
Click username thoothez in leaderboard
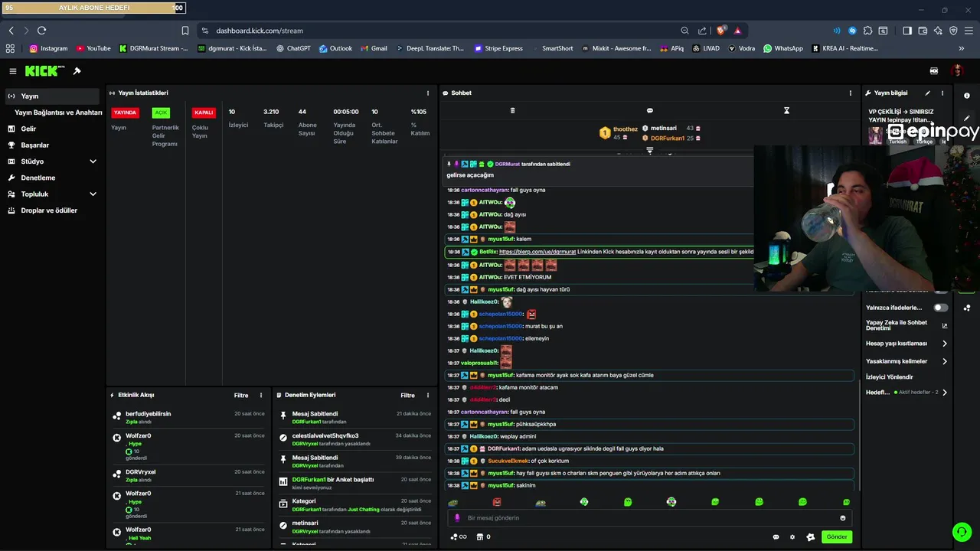pos(626,129)
